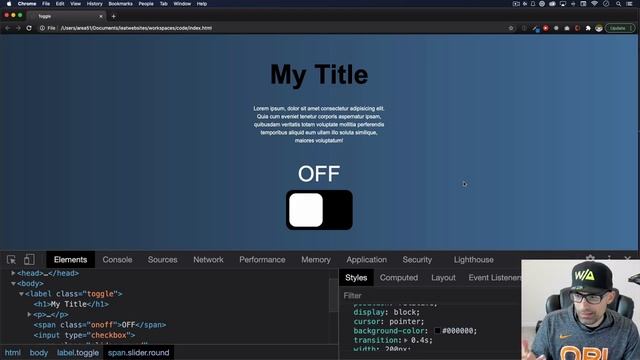Open the Bookmarks menu
Screen dimensions: 640x360
[x=120, y=4]
